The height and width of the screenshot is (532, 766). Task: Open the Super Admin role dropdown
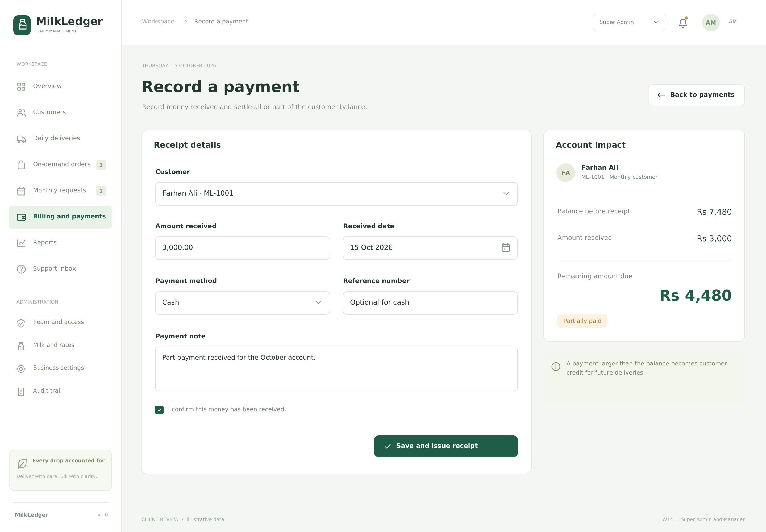pyautogui.click(x=629, y=22)
